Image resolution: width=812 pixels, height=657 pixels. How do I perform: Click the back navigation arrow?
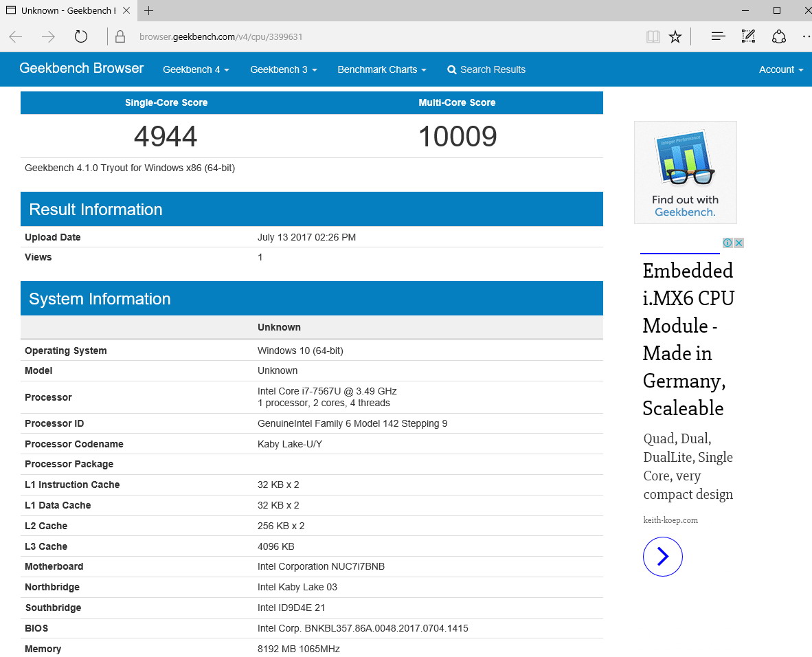click(16, 37)
